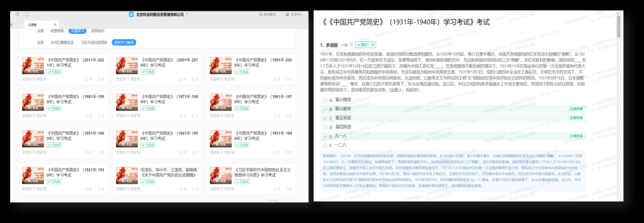Screen dimensions: 644x223
Task: Toggle option D 第四军团 checkbox
Action: click(x=325, y=127)
